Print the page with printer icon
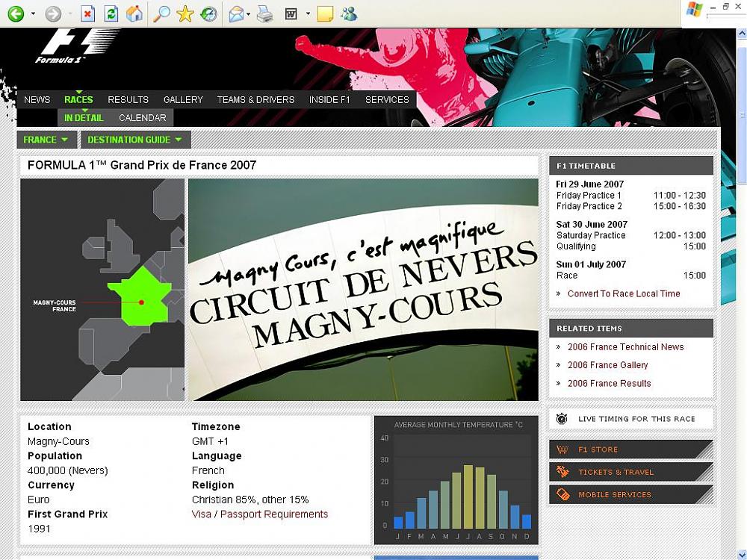 265,13
